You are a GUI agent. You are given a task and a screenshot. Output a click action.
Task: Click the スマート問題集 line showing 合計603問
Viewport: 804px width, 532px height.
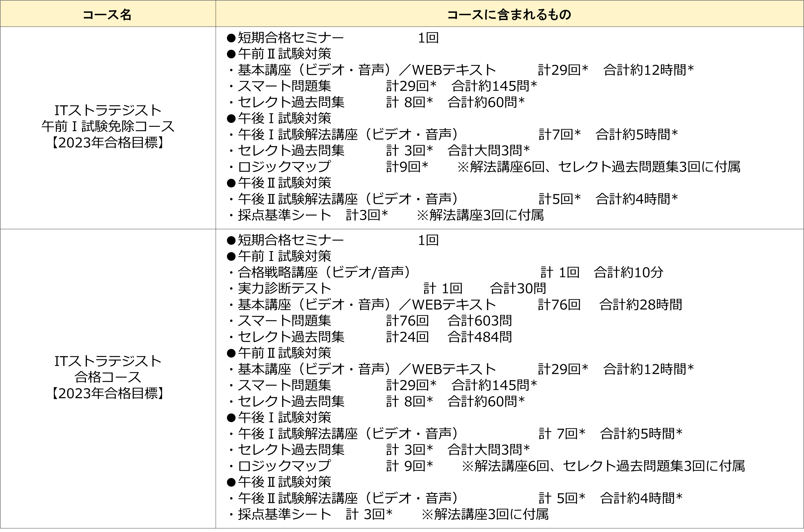[x=284, y=321]
